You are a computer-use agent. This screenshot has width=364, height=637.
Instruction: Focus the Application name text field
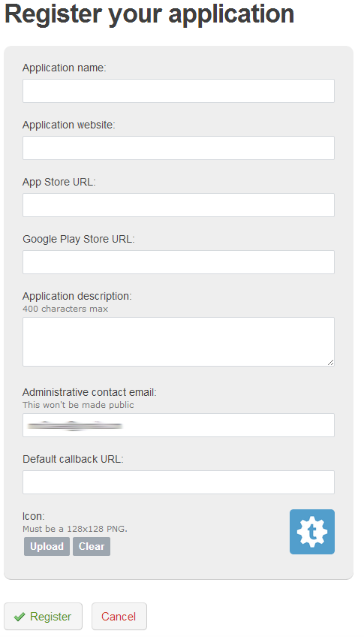[x=179, y=91]
